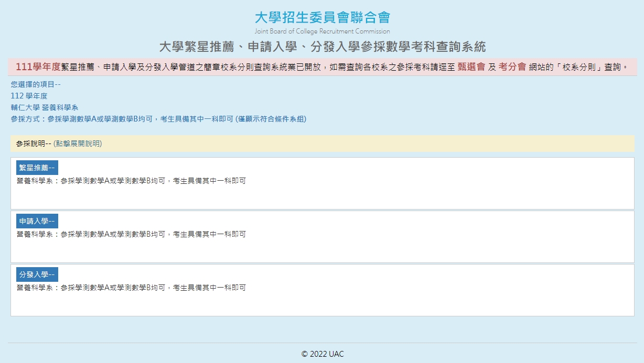Click the 大學招生委員會聯合會 heading

pos(322,17)
